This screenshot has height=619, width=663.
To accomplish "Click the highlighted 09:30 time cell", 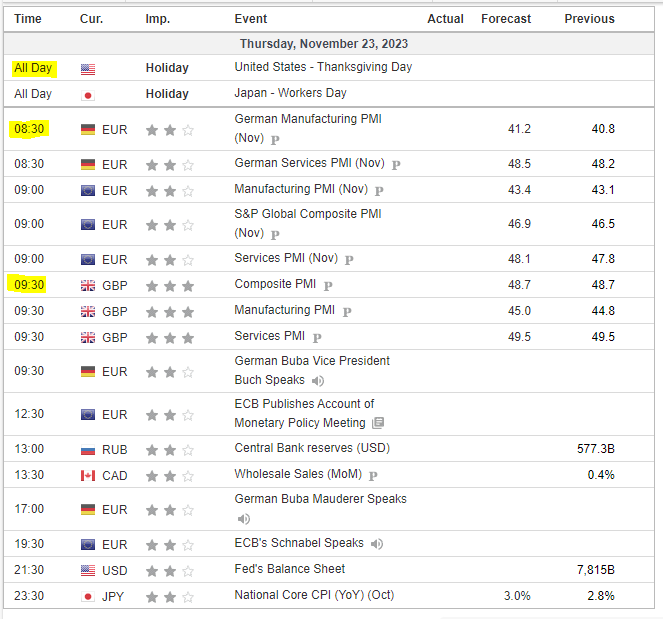I will tap(29, 285).
